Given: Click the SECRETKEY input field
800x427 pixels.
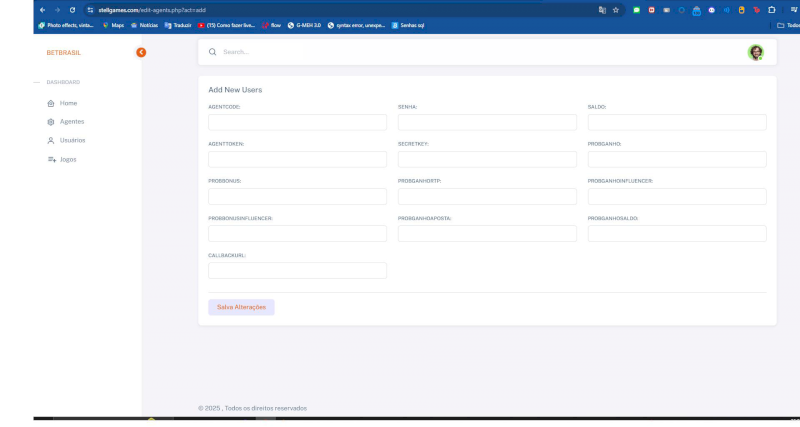Looking at the screenshot, I should (x=487, y=159).
